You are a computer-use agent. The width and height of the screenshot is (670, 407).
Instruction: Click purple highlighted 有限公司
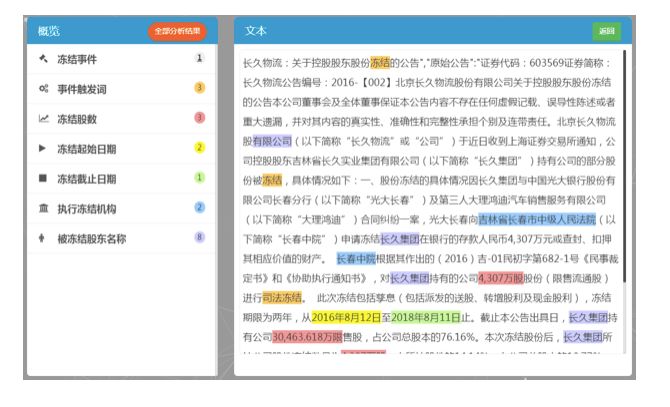pos(272,141)
